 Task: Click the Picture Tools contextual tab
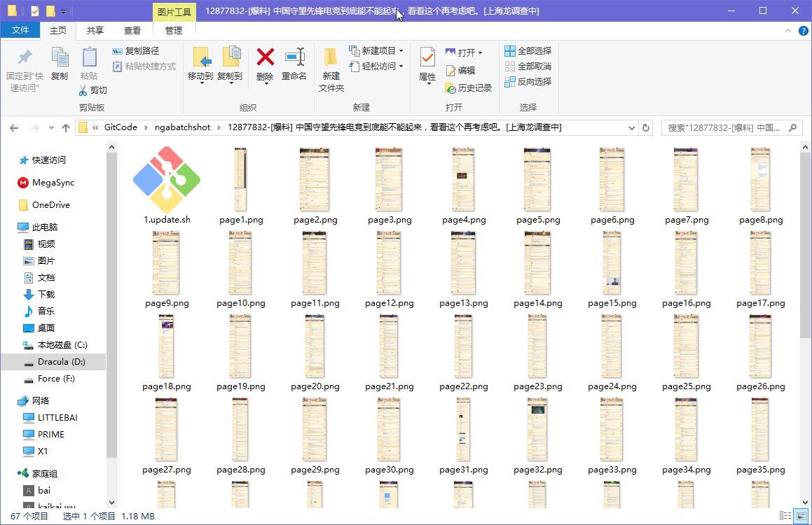174,11
